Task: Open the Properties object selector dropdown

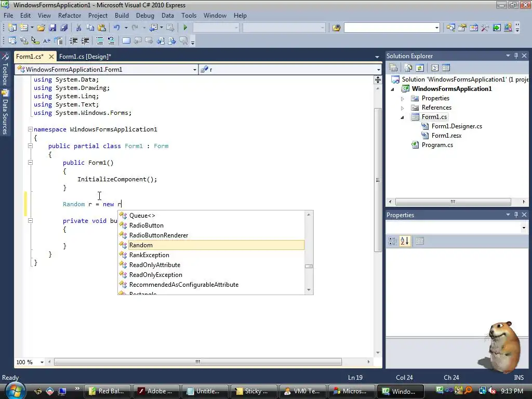Action: (x=524, y=228)
